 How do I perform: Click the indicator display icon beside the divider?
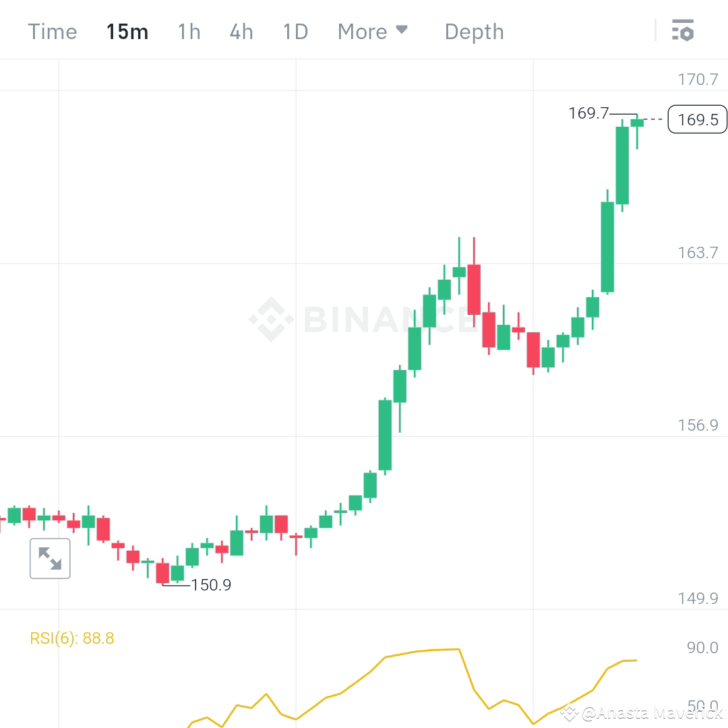pyautogui.click(x=683, y=30)
